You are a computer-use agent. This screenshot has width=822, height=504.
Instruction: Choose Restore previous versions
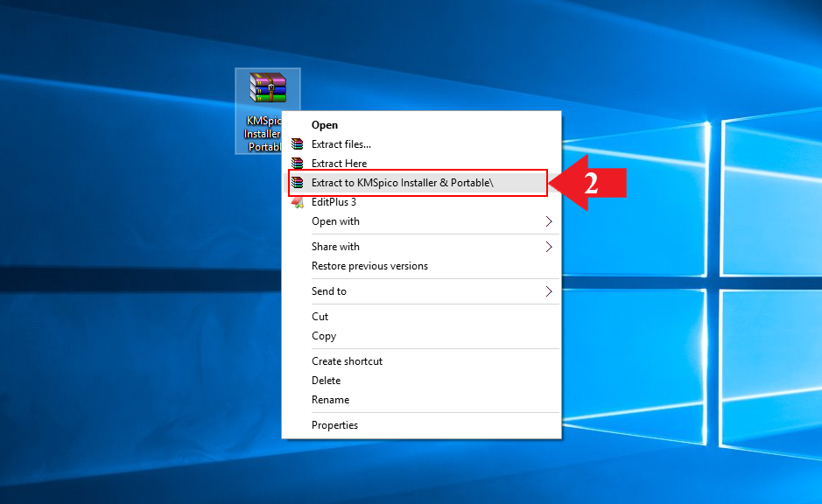(x=421, y=266)
